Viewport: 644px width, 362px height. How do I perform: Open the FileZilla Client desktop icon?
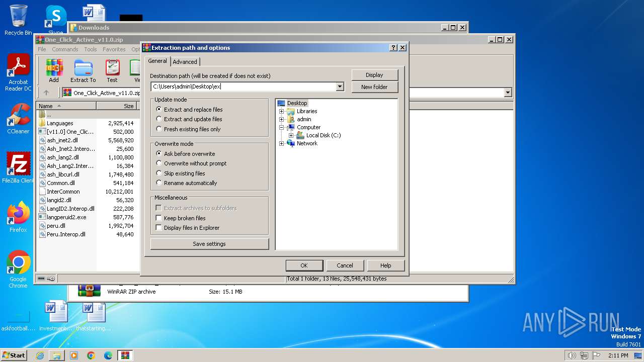coord(18,168)
